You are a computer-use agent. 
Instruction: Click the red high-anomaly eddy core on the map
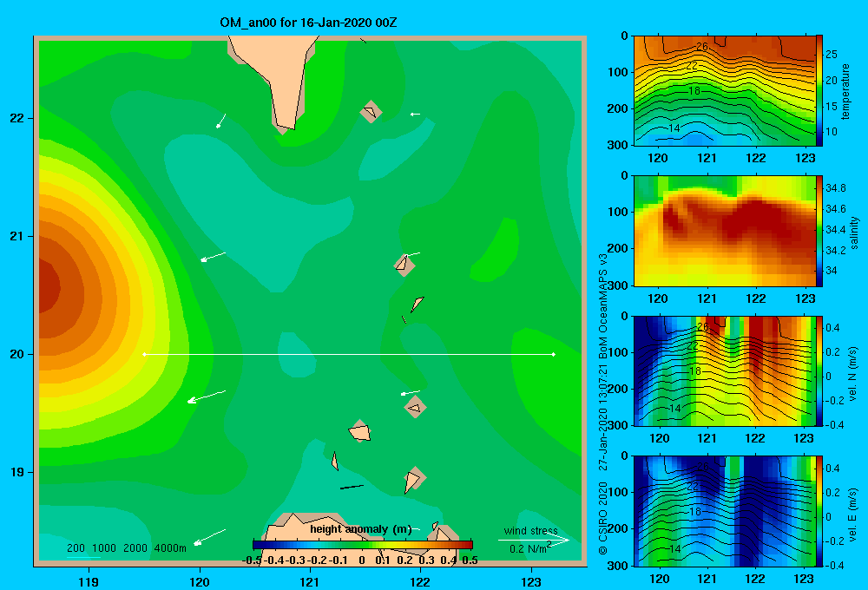click(49, 288)
